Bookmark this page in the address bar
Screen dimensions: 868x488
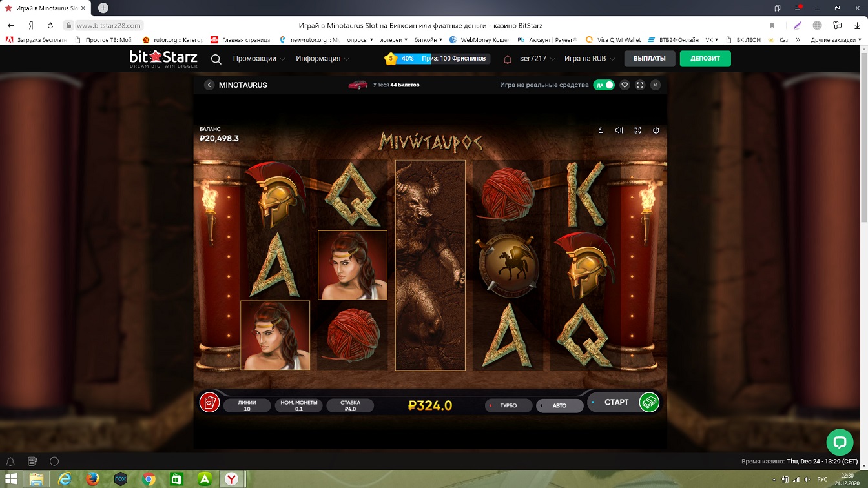tap(772, 25)
